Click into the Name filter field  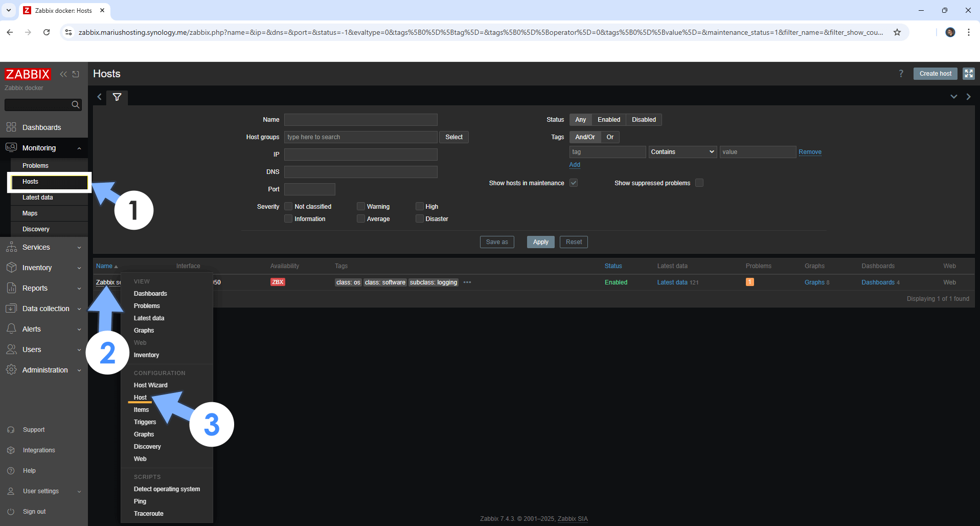coord(360,120)
